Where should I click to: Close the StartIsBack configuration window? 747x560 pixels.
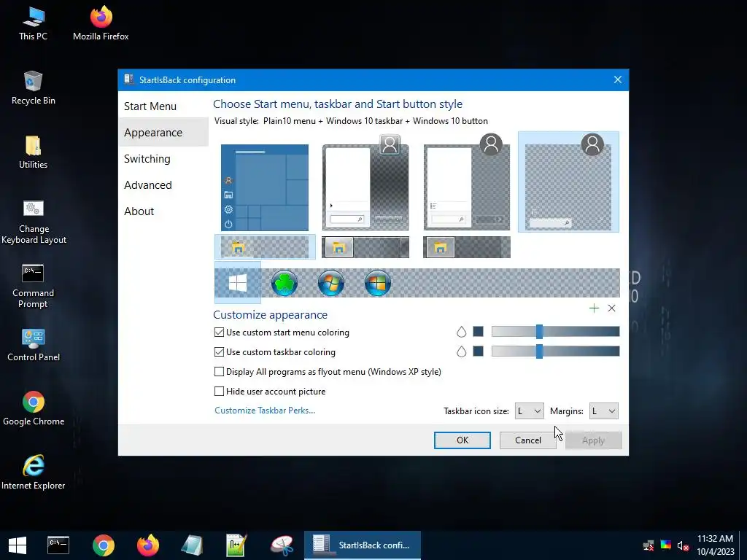(x=617, y=79)
